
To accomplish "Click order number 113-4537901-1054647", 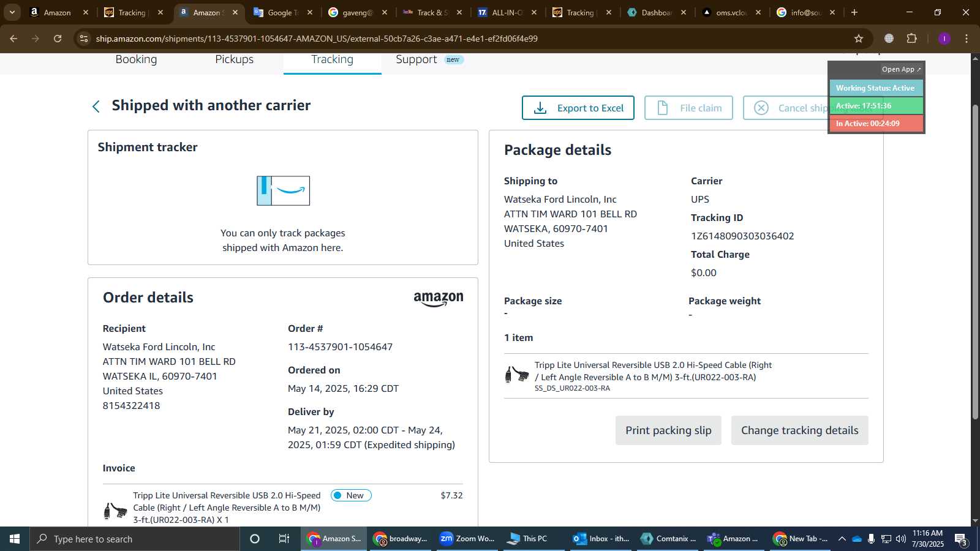I will [x=340, y=347].
